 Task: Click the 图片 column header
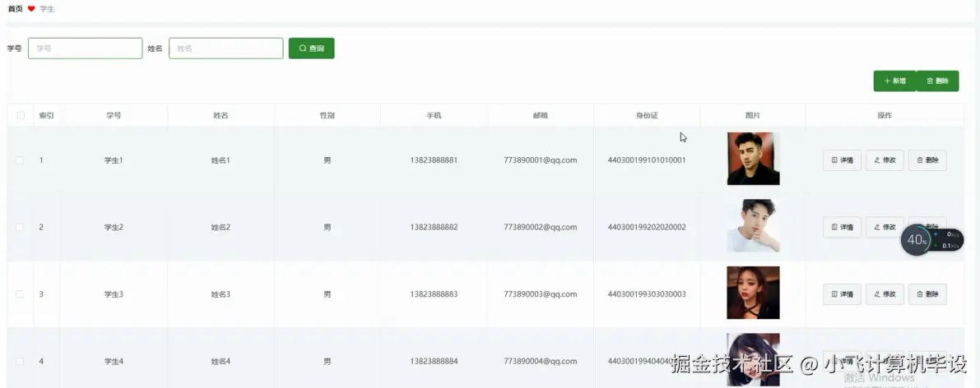tap(753, 116)
